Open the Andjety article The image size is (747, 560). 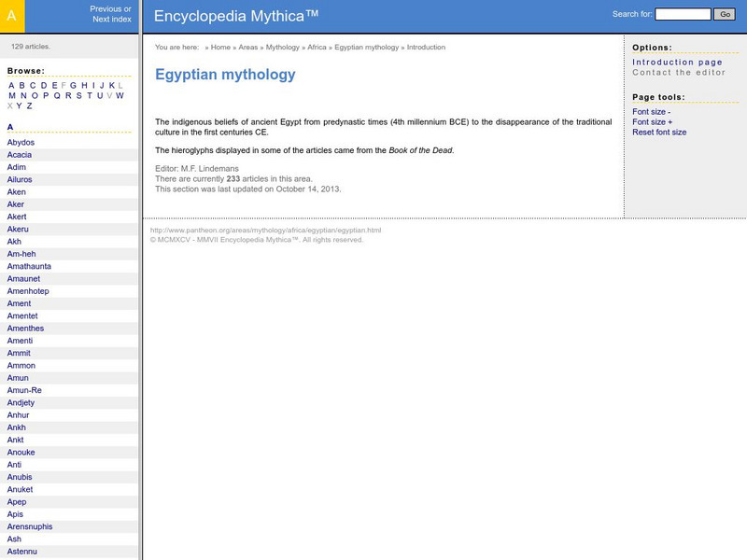point(21,402)
